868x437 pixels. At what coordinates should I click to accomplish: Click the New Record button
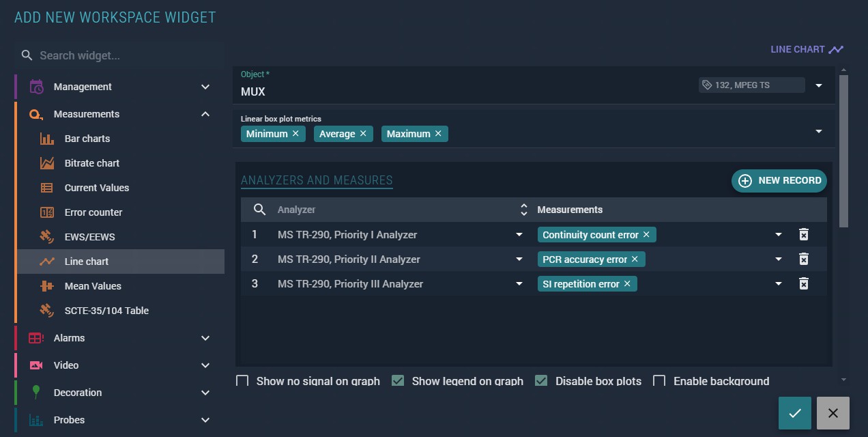coord(779,181)
